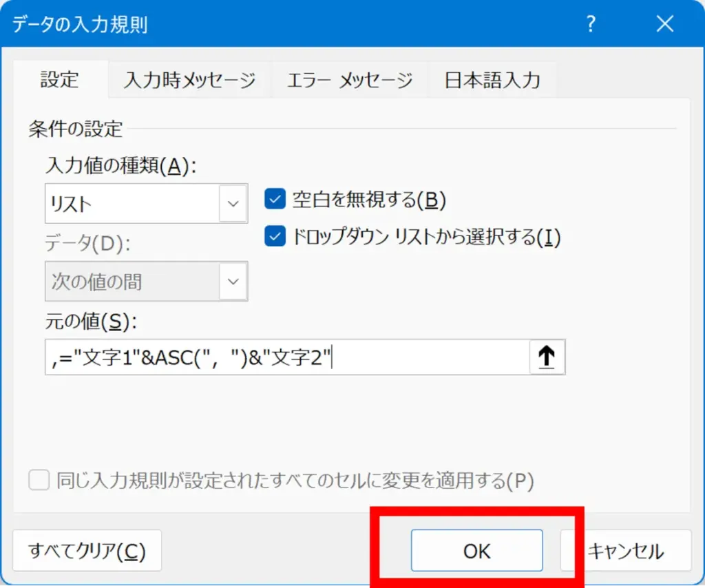Click the すべてクリア button
Viewport: 705px width, 588px height.
click(x=87, y=551)
